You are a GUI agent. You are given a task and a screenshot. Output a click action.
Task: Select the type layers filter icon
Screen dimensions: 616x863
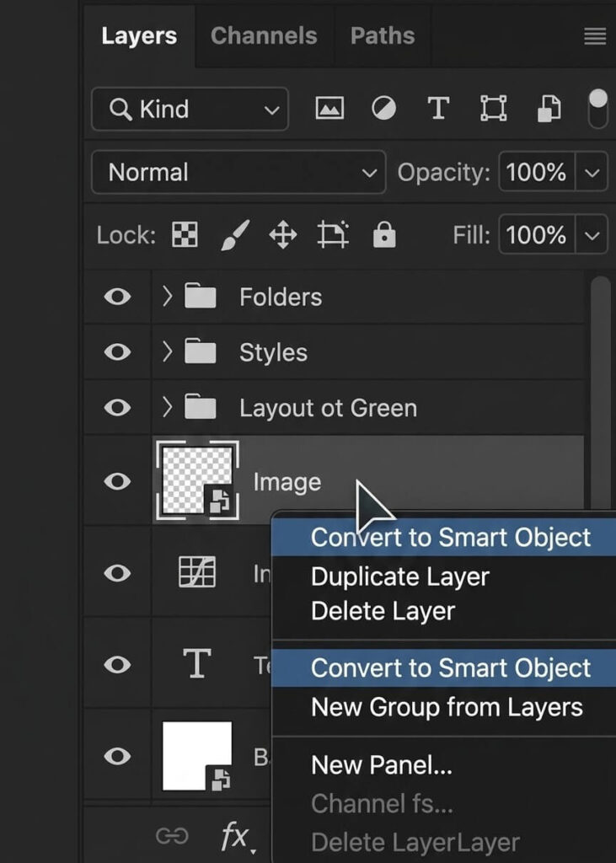438,108
